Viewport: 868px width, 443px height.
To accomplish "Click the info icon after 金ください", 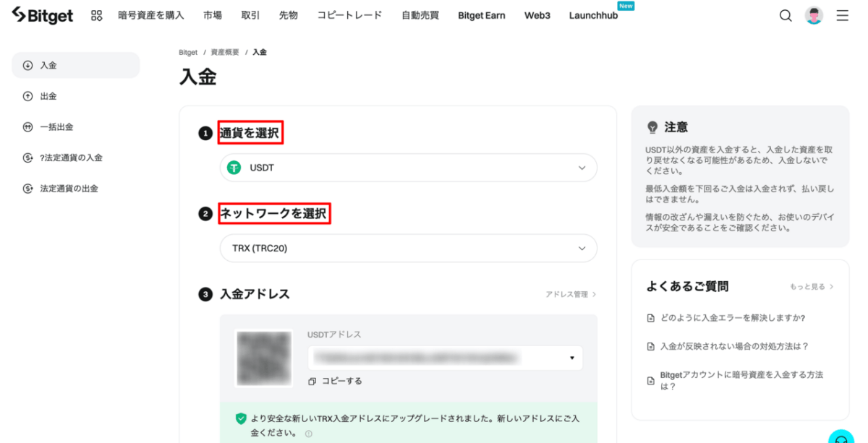I will tap(308, 434).
